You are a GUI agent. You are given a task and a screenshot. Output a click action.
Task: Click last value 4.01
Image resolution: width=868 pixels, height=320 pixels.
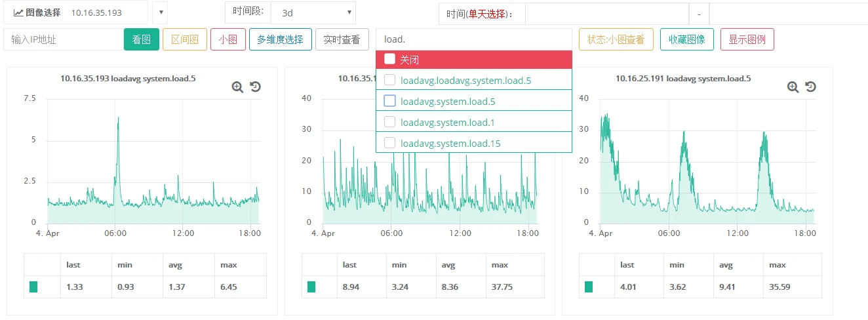point(629,287)
